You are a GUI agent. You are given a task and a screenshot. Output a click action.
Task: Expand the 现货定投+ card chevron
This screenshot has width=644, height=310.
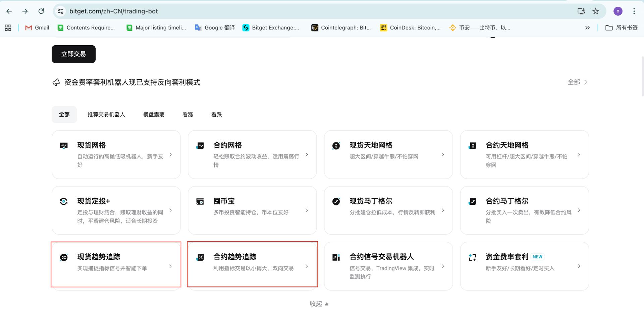(171, 210)
